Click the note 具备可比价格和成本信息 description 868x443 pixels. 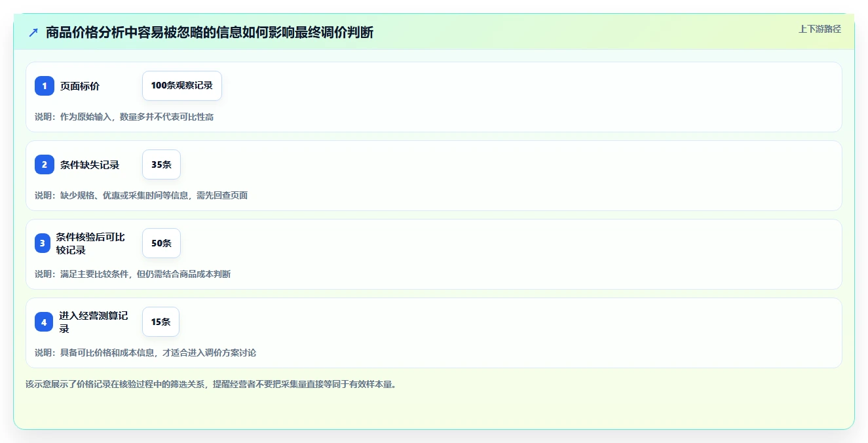click(145, 353)
